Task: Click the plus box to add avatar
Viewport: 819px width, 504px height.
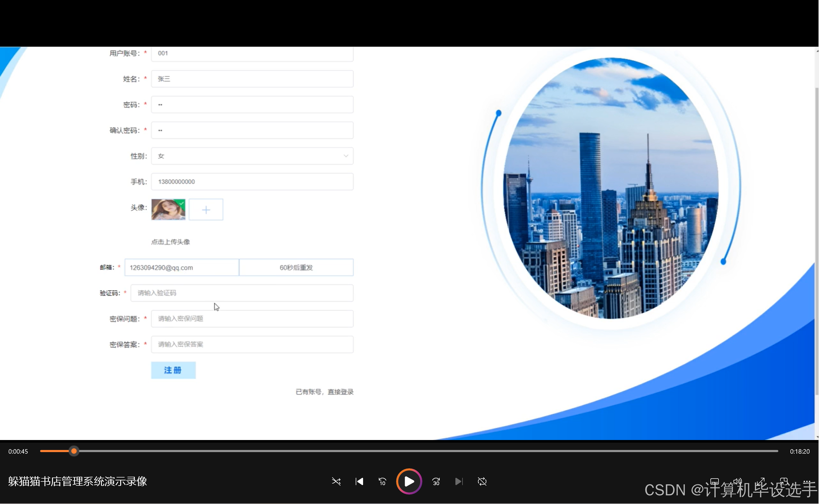Action: pyautogui.click(x=206, y=210)
